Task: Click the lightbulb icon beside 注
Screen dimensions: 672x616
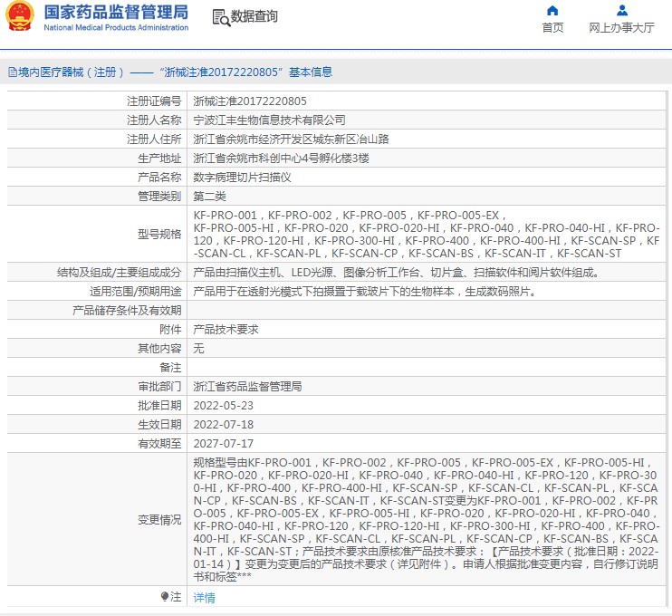Action: click(165, 597)
